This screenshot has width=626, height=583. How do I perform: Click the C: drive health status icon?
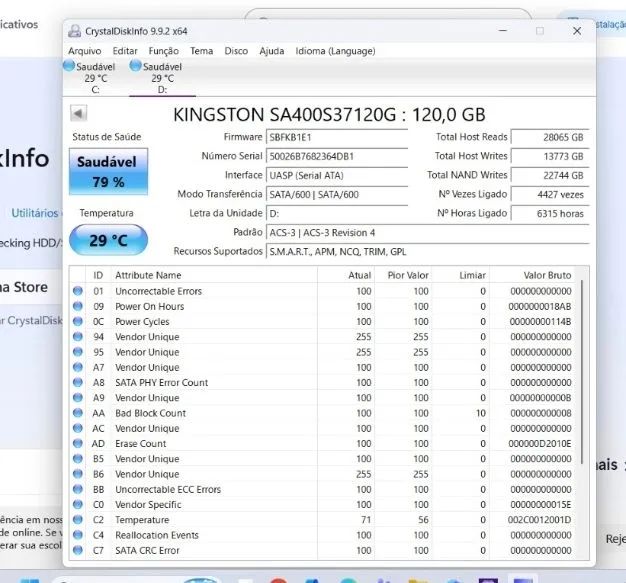(69, 65)
